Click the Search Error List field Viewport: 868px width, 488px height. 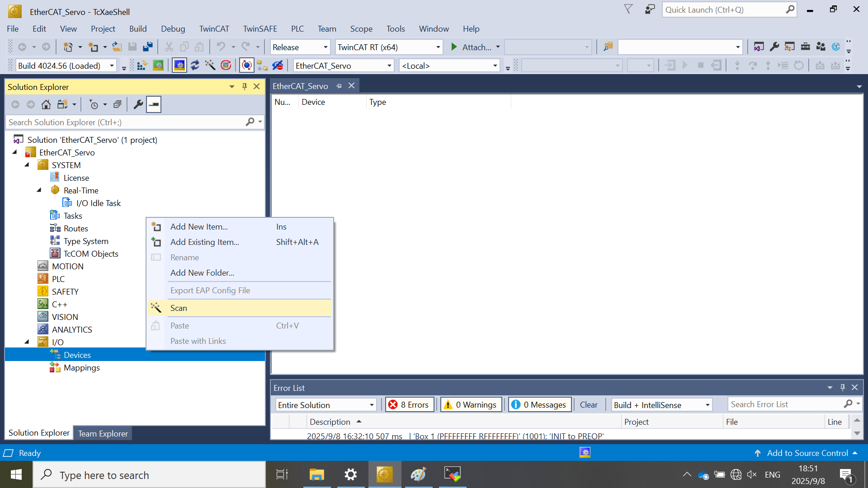(x=786, y=404)
